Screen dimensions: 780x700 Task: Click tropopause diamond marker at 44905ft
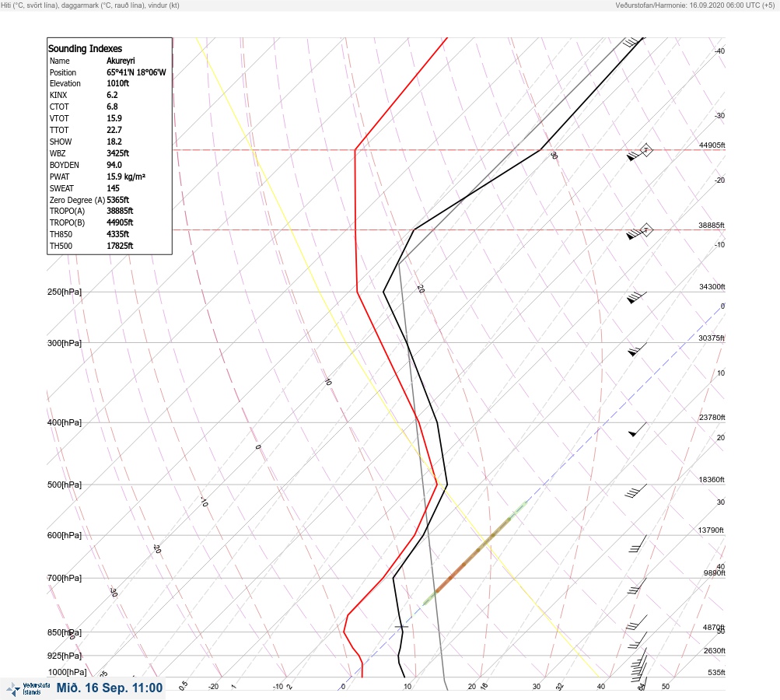[646, 150]
